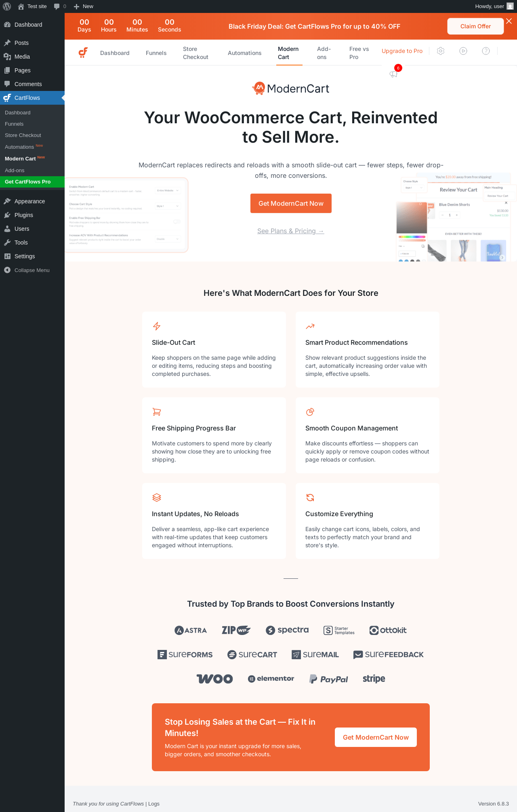Open WordPress Dashboard in sidebar
Image resolution: width=517 pixels, height=812 pixels.
pyautogui.click(x=32, y=25)
